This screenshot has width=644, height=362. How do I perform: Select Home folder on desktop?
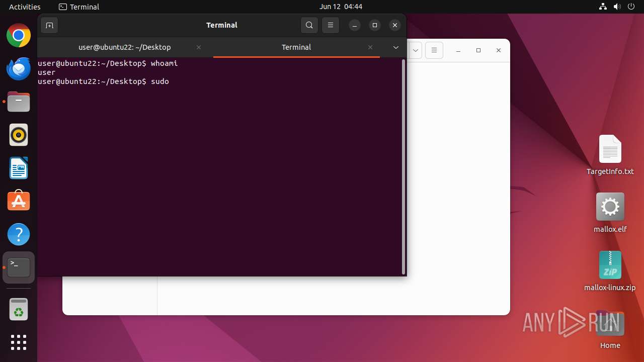tap(610, 329)
